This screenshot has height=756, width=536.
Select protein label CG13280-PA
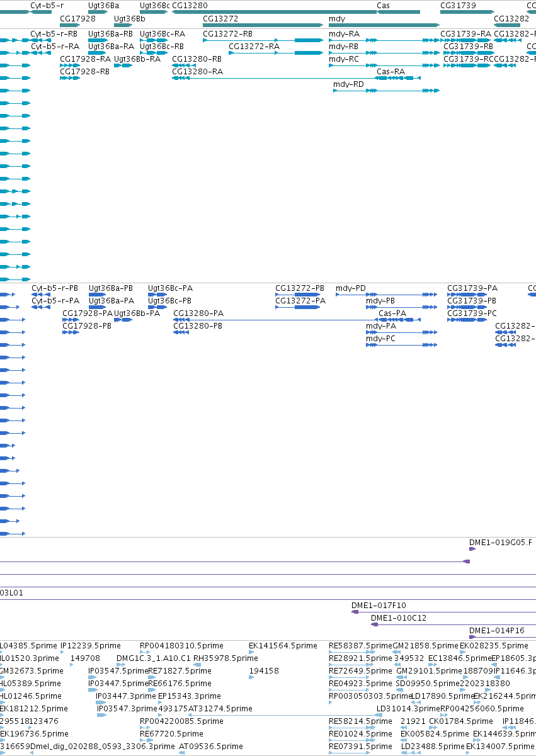[198, 313]
